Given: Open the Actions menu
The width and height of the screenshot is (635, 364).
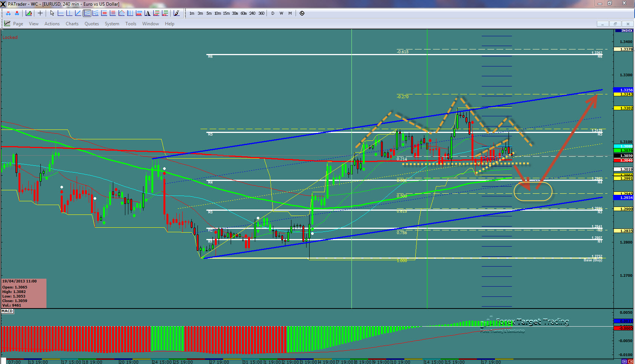Looking at the screenshot, I should point(52,24).
